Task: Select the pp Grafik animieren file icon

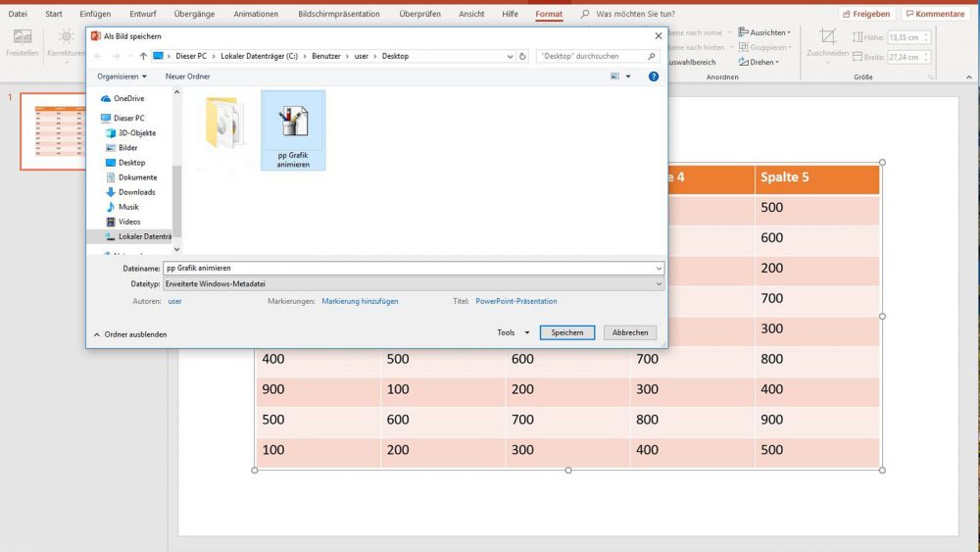Action: pos(293,129)
